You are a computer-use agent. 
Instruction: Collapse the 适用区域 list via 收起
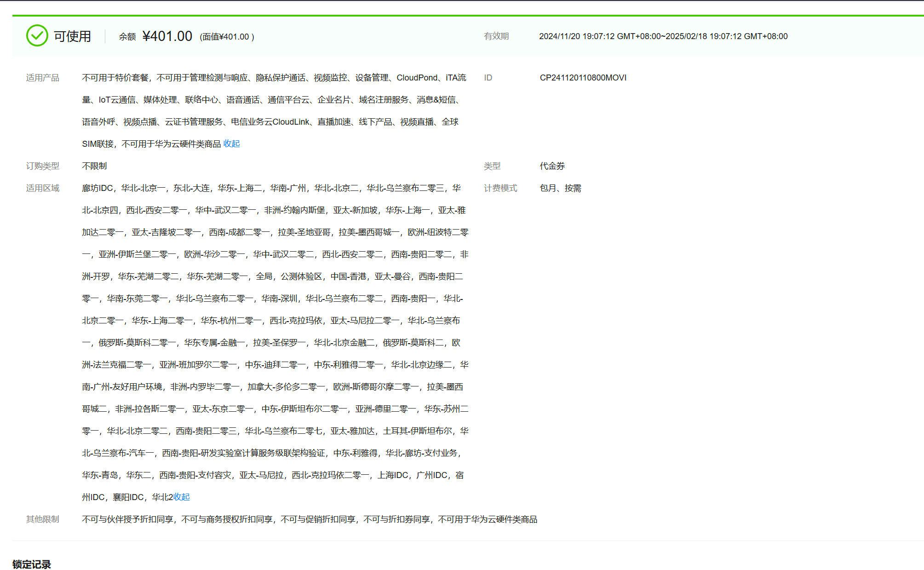pos(181,497)
